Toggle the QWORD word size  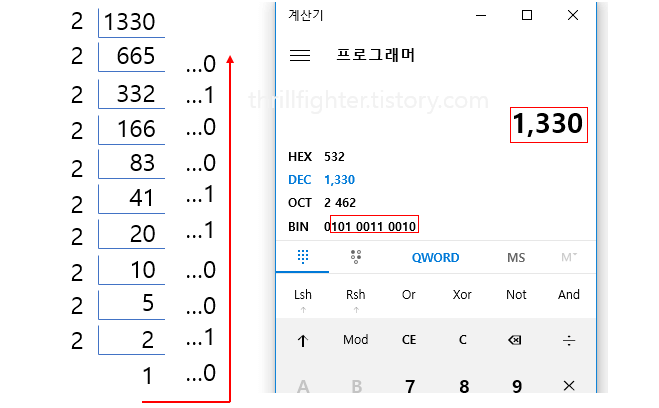pos(435,258)
